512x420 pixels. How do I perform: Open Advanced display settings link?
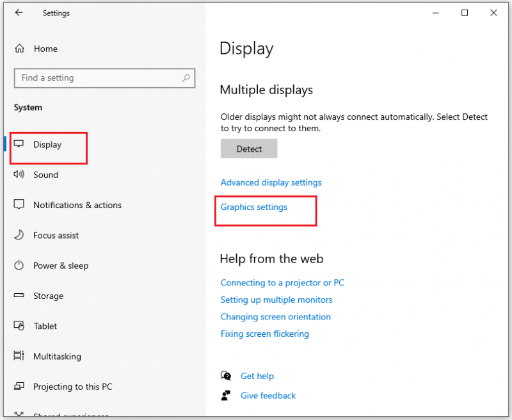point(271,182)
